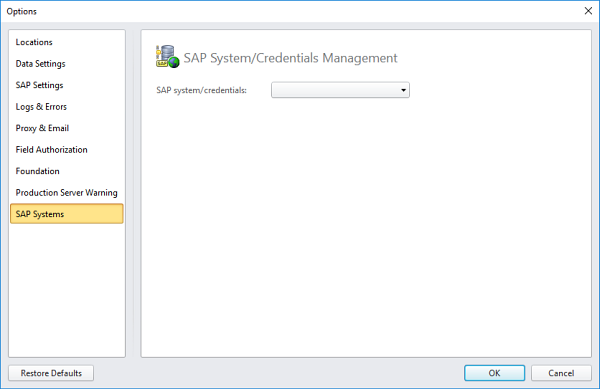The height and width of the screenshot is (389, 600).
Task: Click the empty area below SAP Systems
Action: point(67,290)
